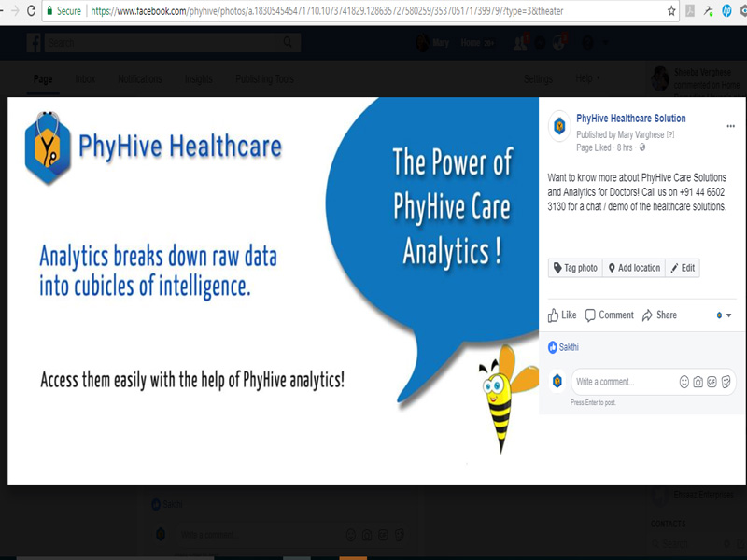The height and width of the screenshot is (560, 747).
Task: Share the PhyHive photo post
Action: [x=659, y=315]
